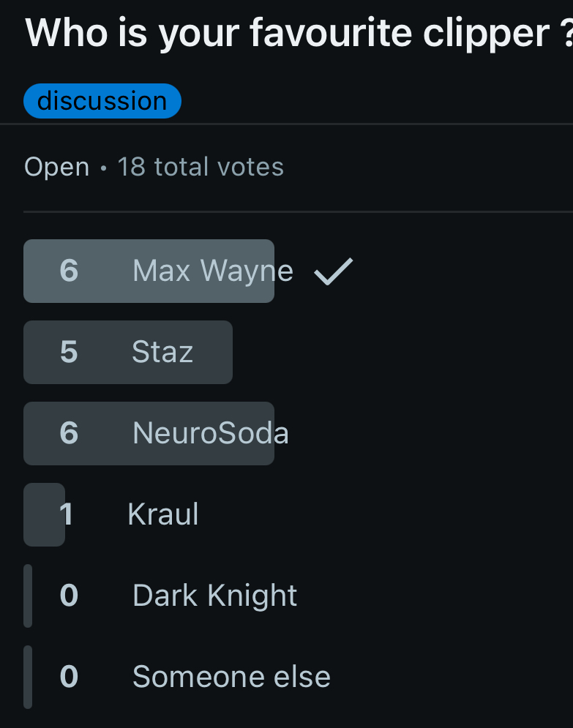This screenshot has height=728, width=573.
Task: Click the zero count next to Someone else
Action: pyautogui.click(x=68, y=677)
